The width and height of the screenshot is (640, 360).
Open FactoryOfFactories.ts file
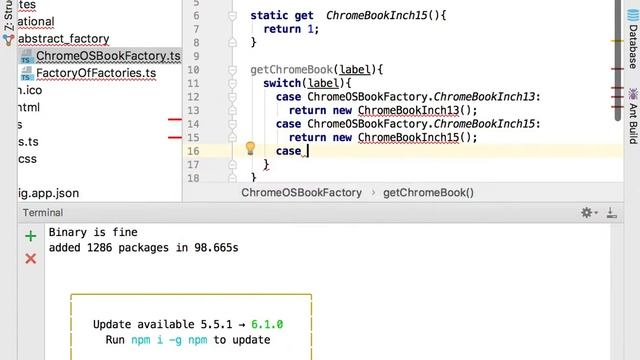[x=96, y=73]
